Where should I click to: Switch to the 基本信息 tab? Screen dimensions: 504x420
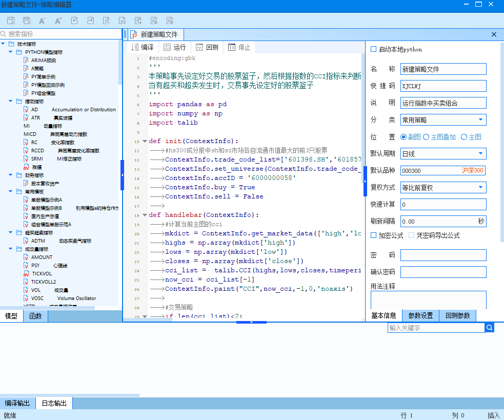(x=384, y=315)
